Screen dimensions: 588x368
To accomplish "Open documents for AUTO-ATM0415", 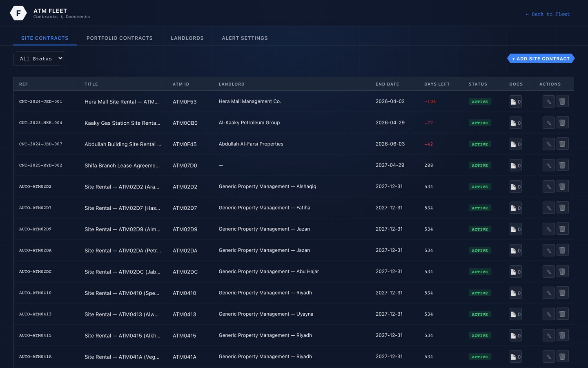I will point(516,336).
